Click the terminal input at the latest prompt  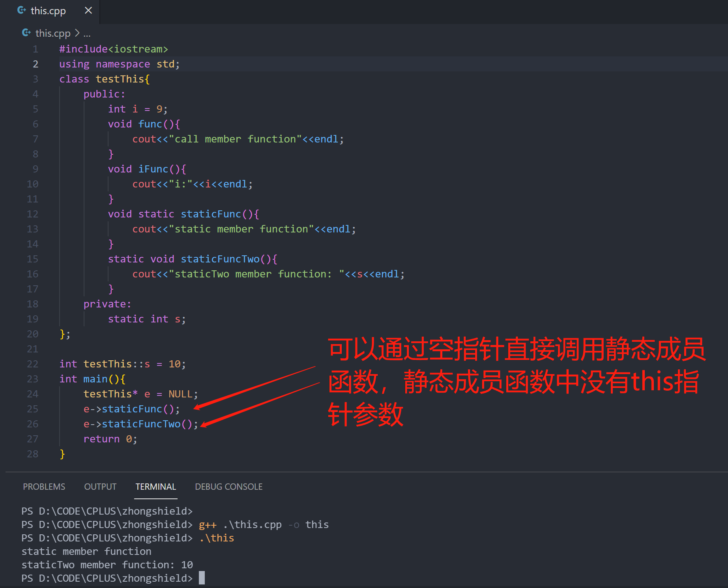203,578
